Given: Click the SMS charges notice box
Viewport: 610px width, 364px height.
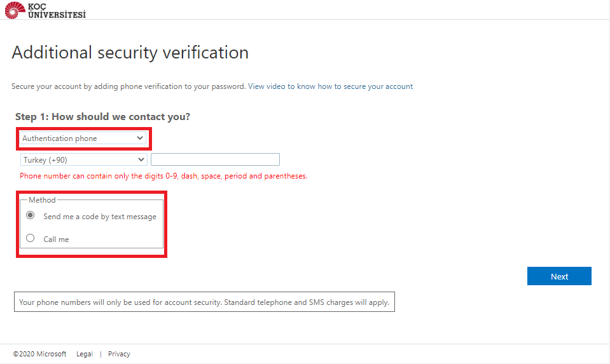Looking at the screenshot, I should click(204, 302).
